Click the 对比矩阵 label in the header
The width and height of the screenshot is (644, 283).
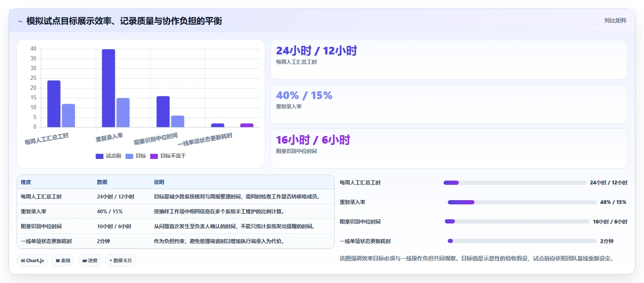(x=615, y=20)
